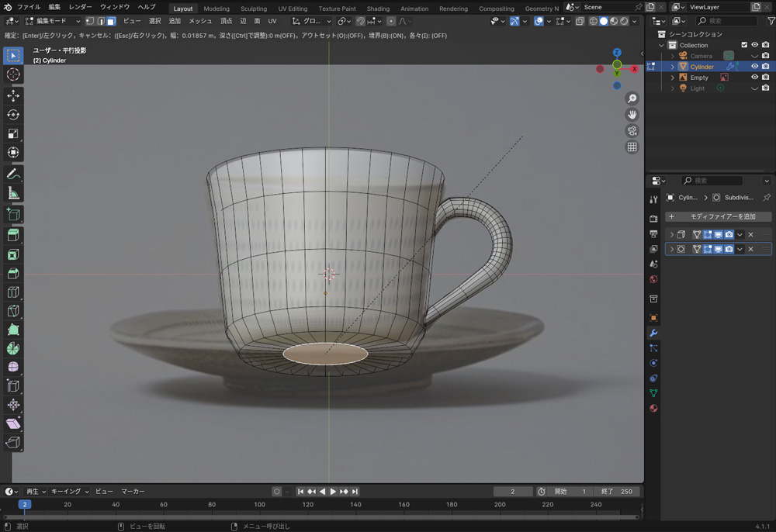Hide the Cylinder object in outliner
The width and height of the screenshot is (776, 532).
click(754, 67)
